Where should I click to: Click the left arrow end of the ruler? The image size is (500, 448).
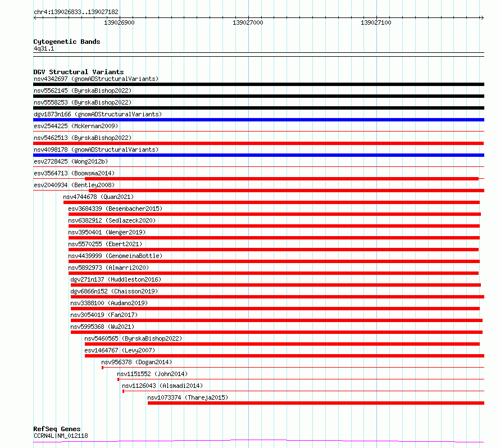35,17
